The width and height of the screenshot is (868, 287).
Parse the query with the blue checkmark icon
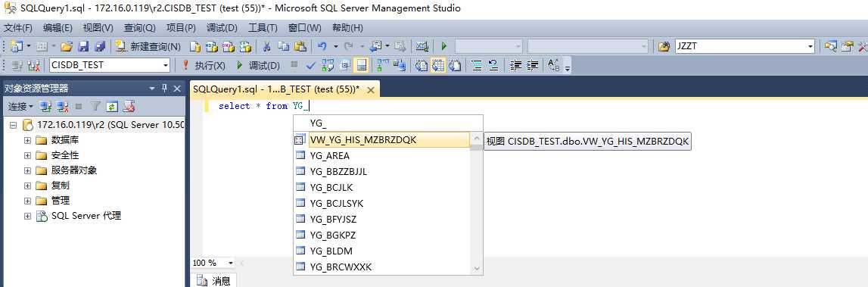310,65
